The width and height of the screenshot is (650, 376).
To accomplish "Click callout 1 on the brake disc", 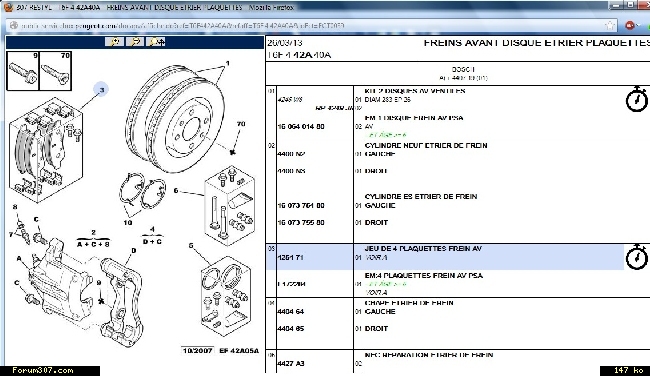I will pyautogui.click(x=227, y=63).
